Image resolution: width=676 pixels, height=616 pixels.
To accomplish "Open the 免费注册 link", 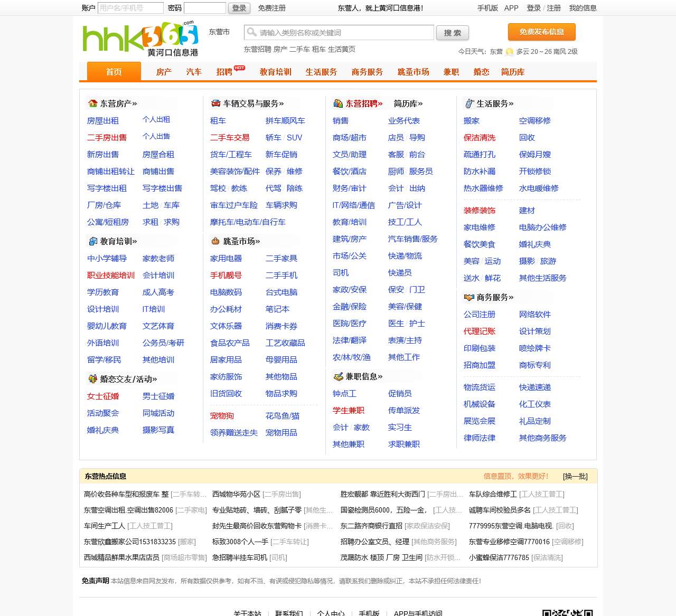I will point(272,8).
